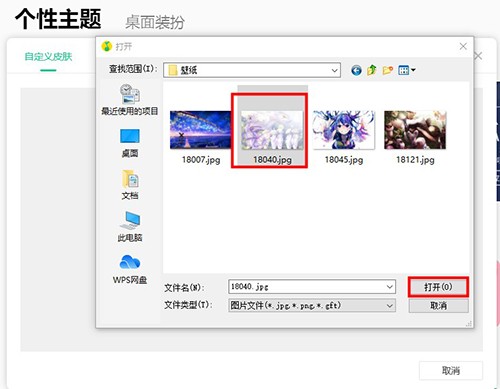Viewport: 500px width, 389px height.
Task: Select 18045.jpg thumbnail
Action: click(x=344, y=130)
